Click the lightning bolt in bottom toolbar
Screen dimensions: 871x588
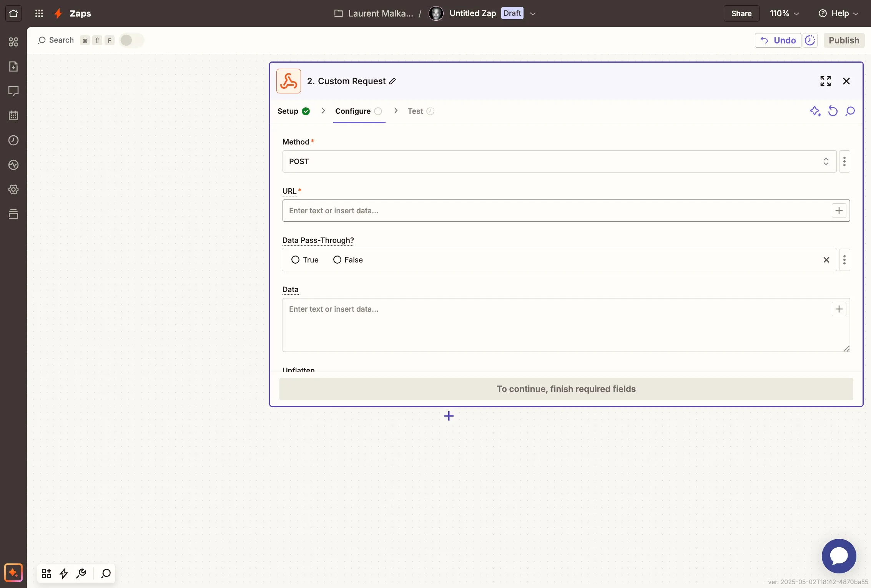[64, 573]
